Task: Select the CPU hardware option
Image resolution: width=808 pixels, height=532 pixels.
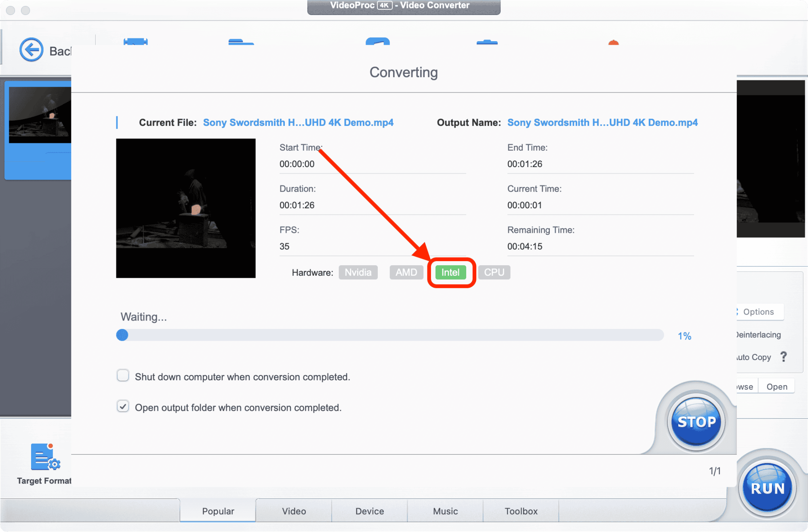Action: (x=494, y=272)
